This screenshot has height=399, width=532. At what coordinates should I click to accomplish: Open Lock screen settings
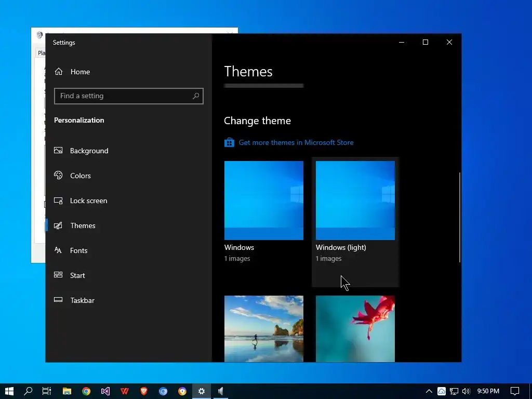(129, 201)
